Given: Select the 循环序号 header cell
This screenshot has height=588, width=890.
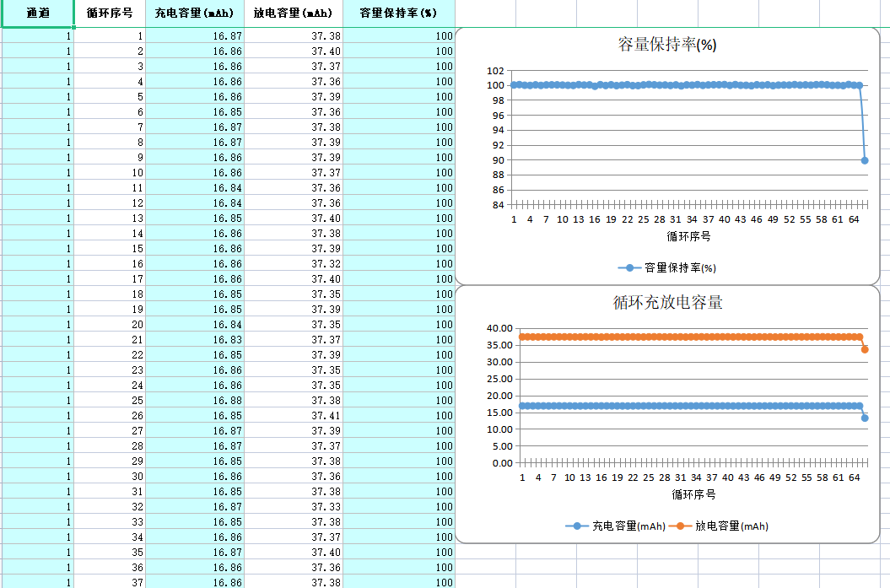Looking at the screenshot, I should coord(110,13).
